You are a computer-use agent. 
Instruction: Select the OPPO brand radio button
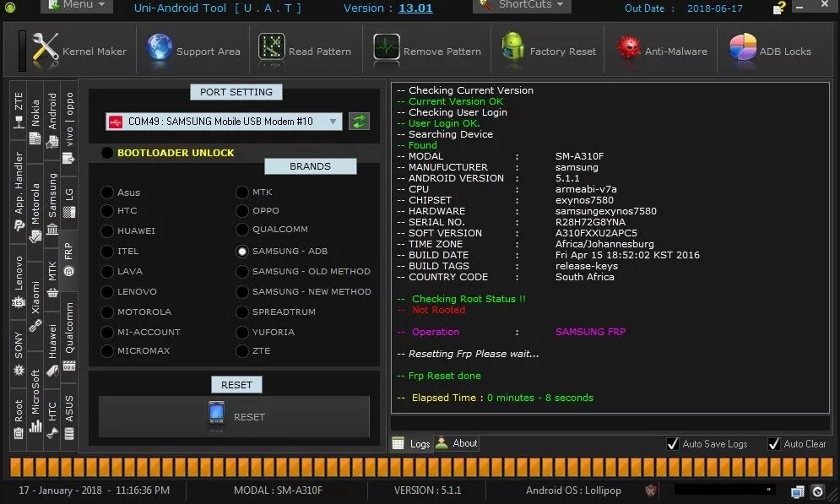(x=242, y=210)
